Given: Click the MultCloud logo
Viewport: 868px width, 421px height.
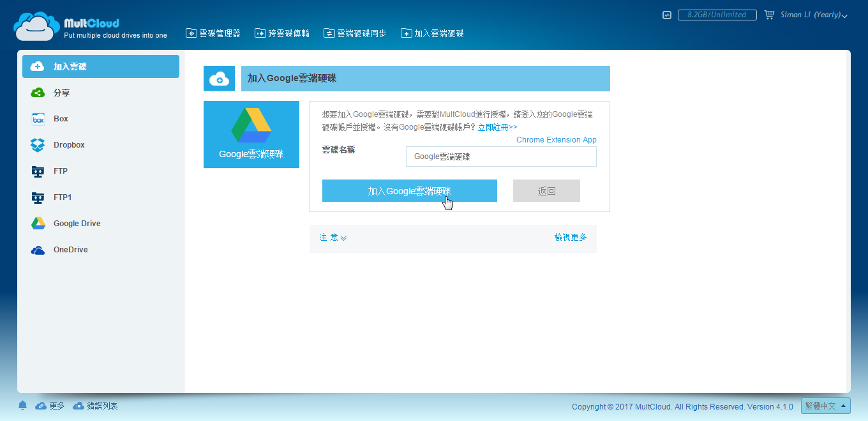Looking at the screenshot, I should pos(89,26).
